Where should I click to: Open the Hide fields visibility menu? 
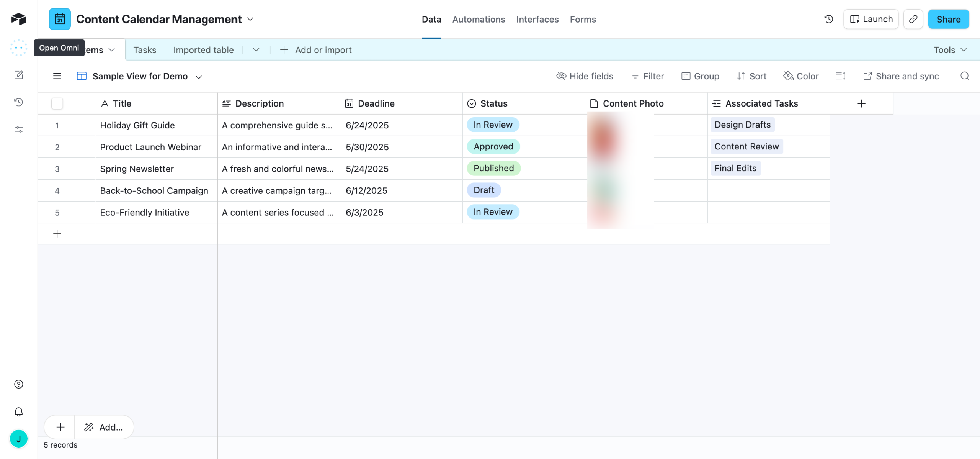(585, 76)
